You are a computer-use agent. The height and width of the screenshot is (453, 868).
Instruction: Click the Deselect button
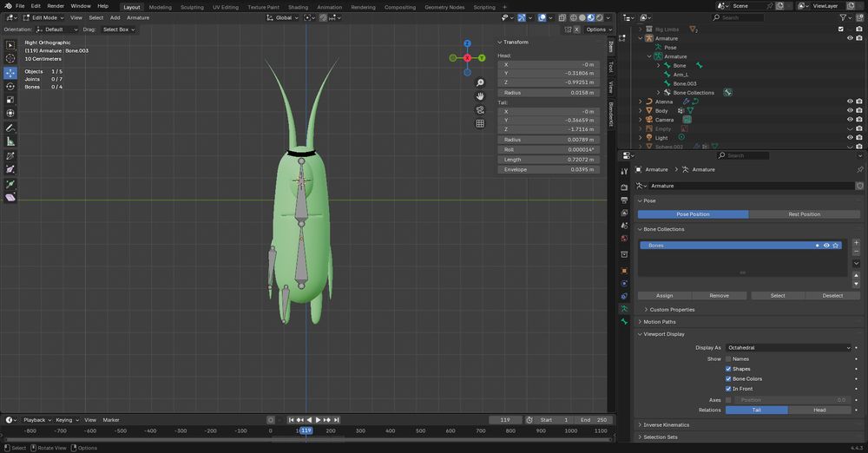[832, 296]
